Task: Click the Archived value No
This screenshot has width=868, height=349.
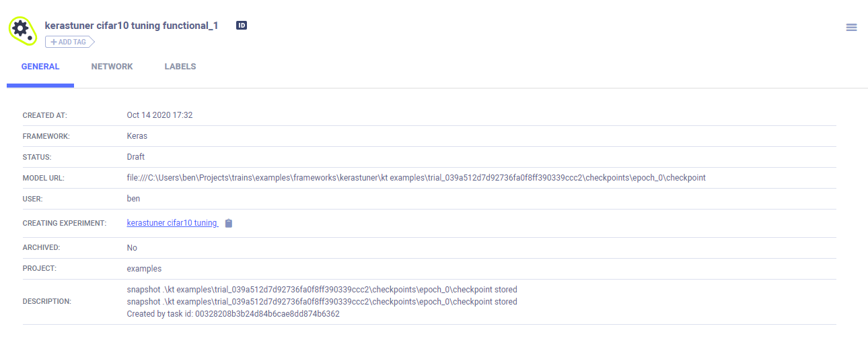Action: pos(132,247)
